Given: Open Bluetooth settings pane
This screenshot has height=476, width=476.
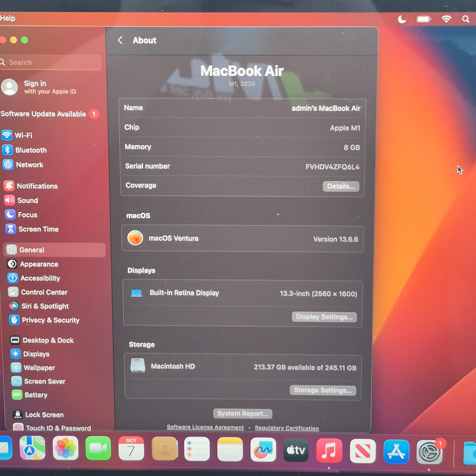Looking at the screenshot, I should tap(25, 150).
